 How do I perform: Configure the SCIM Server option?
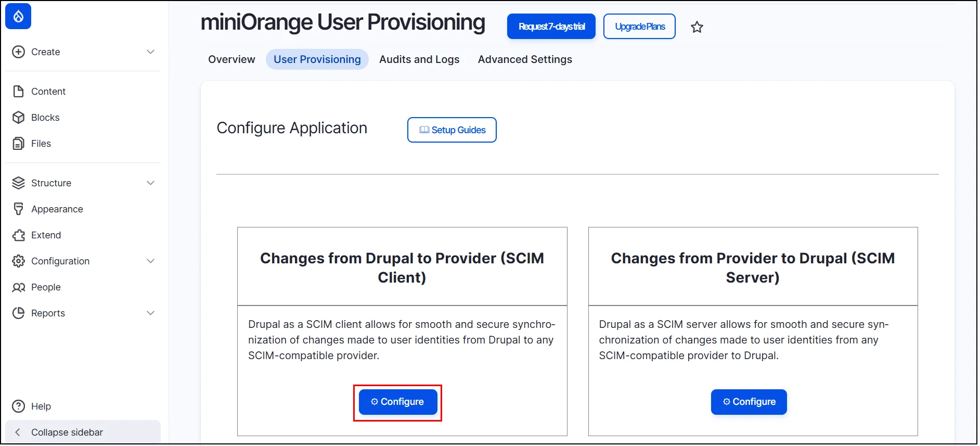tap(749, 402)
